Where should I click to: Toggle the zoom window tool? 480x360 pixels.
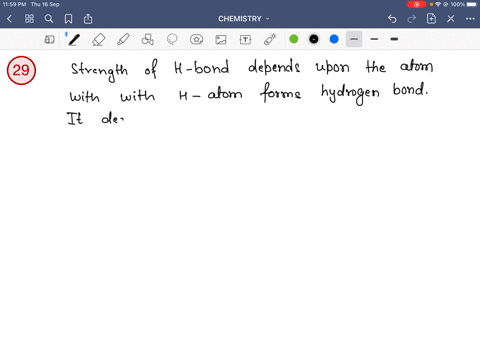coord(49,40)
